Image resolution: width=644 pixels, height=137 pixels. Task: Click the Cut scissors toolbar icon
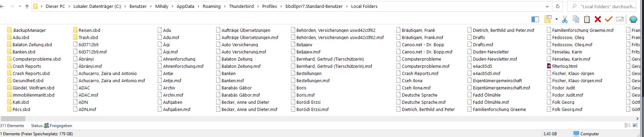pos(565,19)
